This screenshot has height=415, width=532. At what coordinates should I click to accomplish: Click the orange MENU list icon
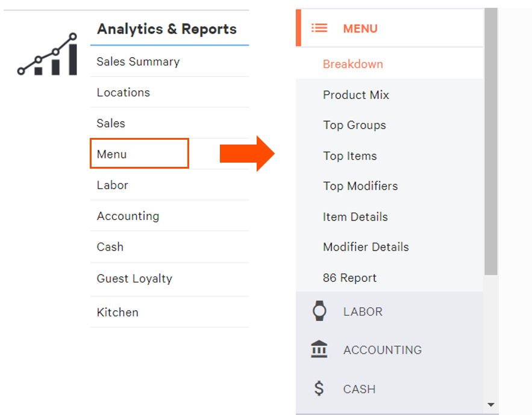click(x=319, y=28)
